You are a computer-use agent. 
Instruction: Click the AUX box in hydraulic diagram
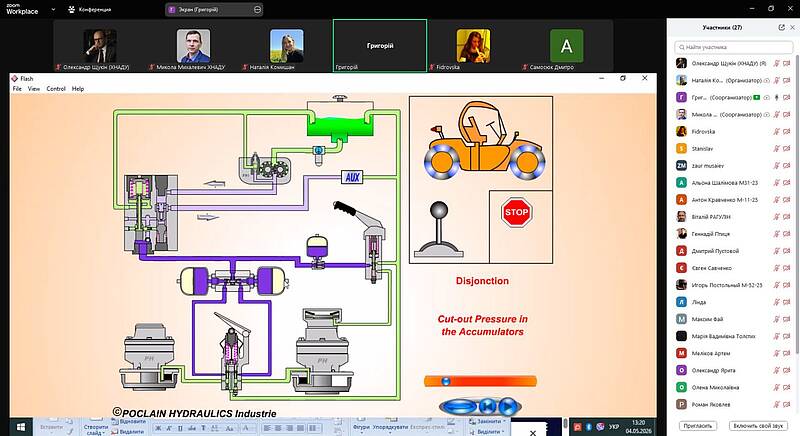pos(352,177)
